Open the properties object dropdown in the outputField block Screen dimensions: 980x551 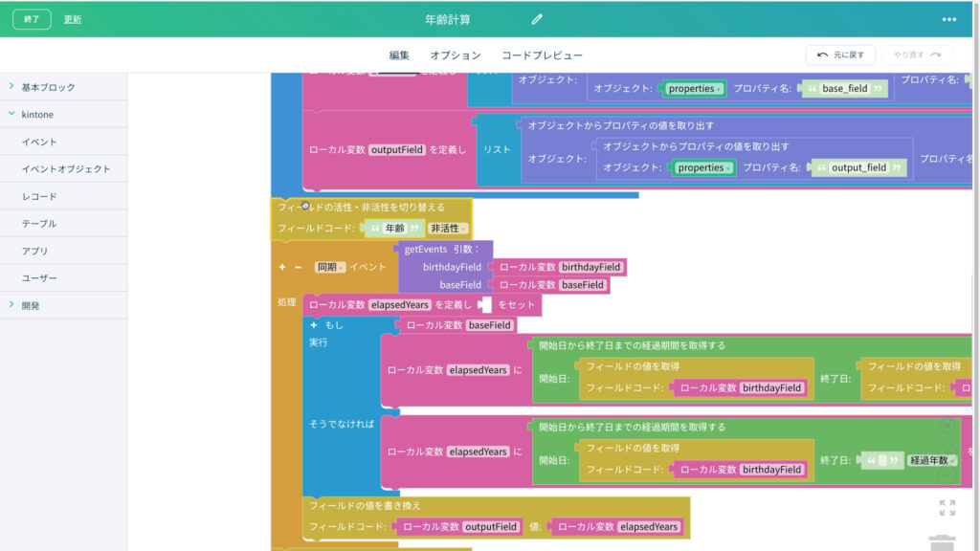[x=702, y=167]
